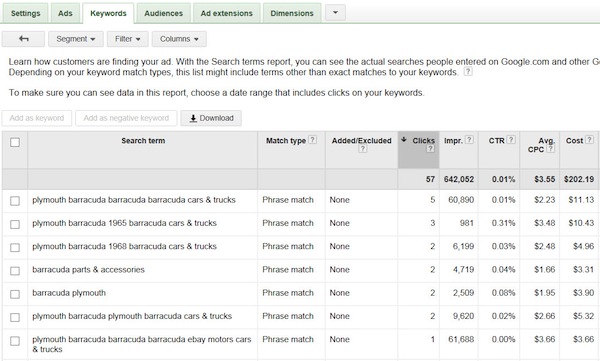Click Add as negative keyword button
The image size is (600, 361).
pos(126,118)
